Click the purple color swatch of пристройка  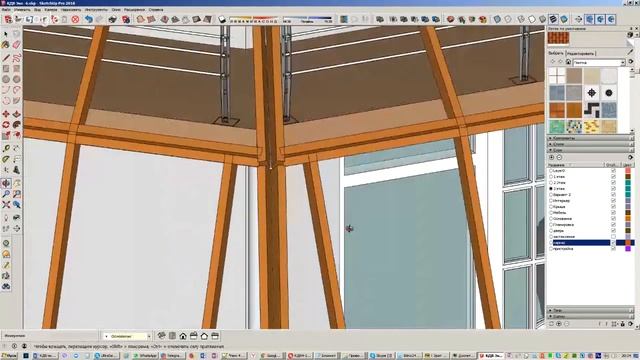pyautogui.click(x=628, y=248)
